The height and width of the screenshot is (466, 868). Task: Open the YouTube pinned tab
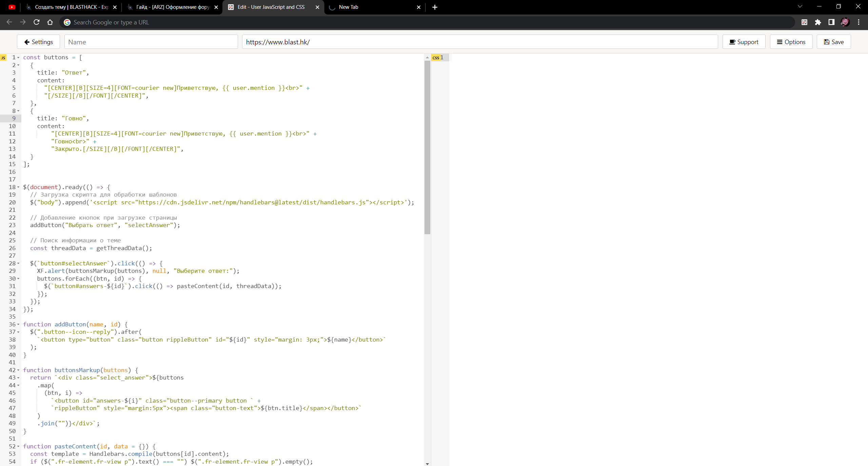click(x=12, y=7)
